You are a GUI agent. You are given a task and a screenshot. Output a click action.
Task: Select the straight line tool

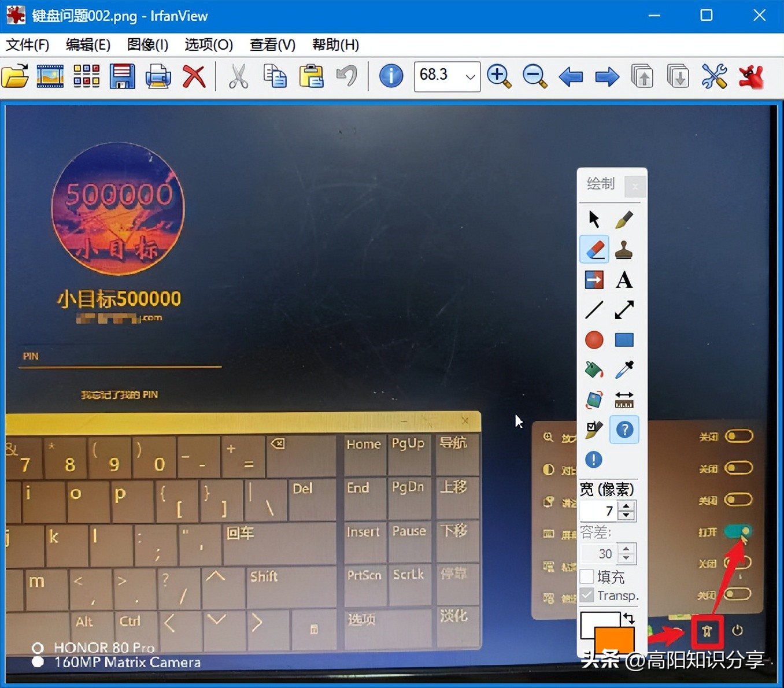tap(594, 310)
